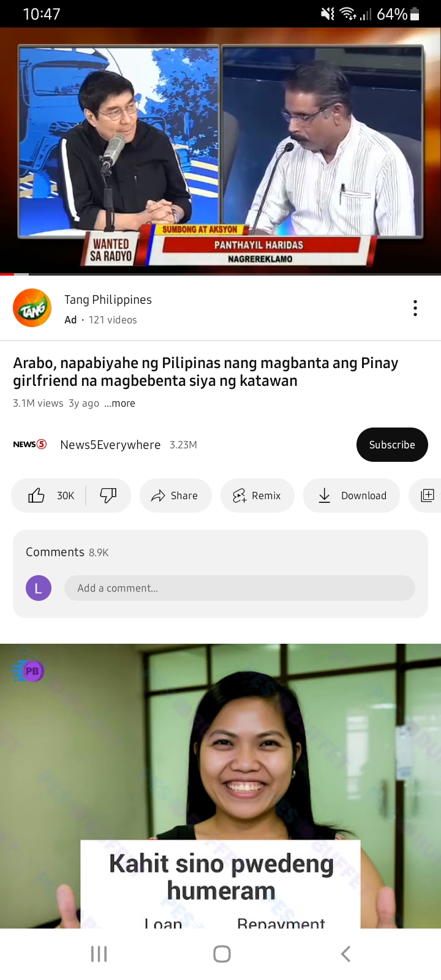Open the Tang Philippines advertiser logo
441x980 pixels.
pyautogui.click(x=32, y=308)
